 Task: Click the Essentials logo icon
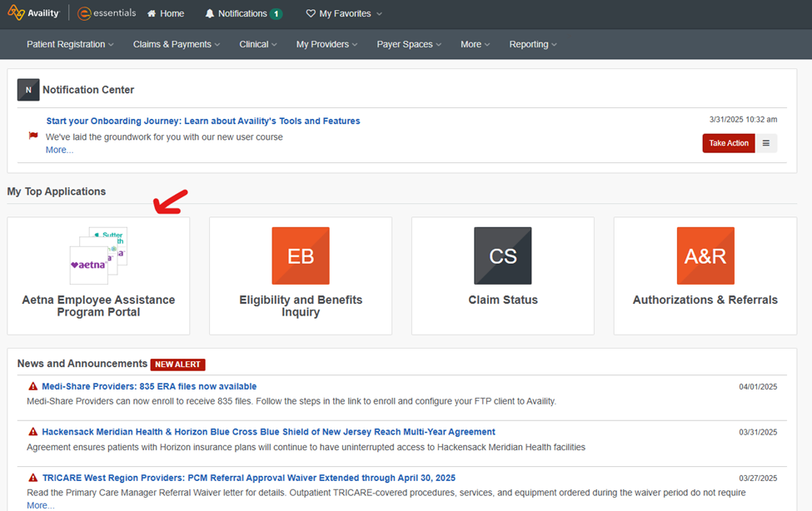(84, 13)
